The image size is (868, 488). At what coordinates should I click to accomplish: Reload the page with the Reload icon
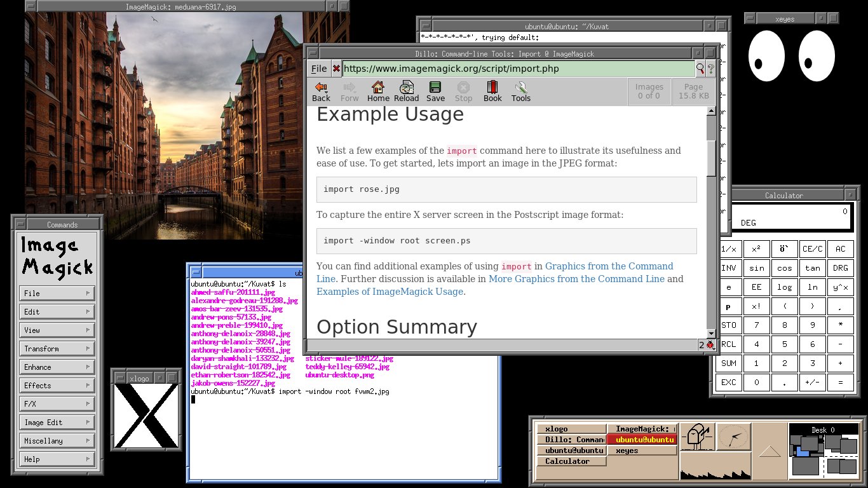406,91
